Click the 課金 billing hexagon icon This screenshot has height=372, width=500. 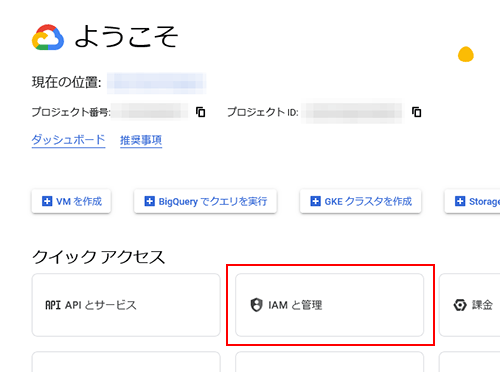coord(460,305)
